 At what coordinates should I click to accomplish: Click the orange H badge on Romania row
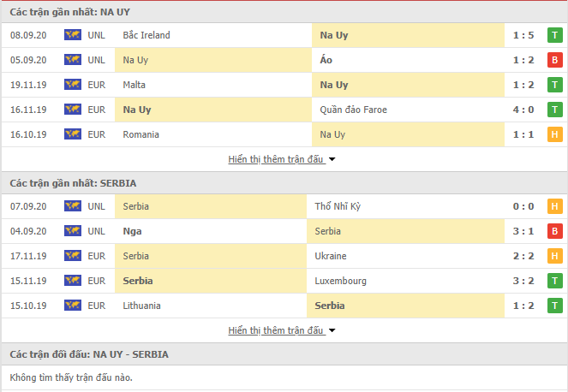tap(554, 134)
